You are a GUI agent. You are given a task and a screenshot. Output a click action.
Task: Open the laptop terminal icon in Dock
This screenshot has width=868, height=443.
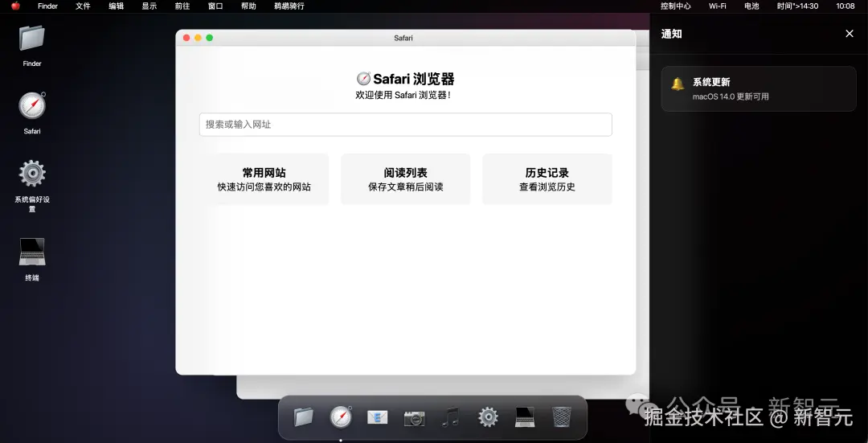525,417
